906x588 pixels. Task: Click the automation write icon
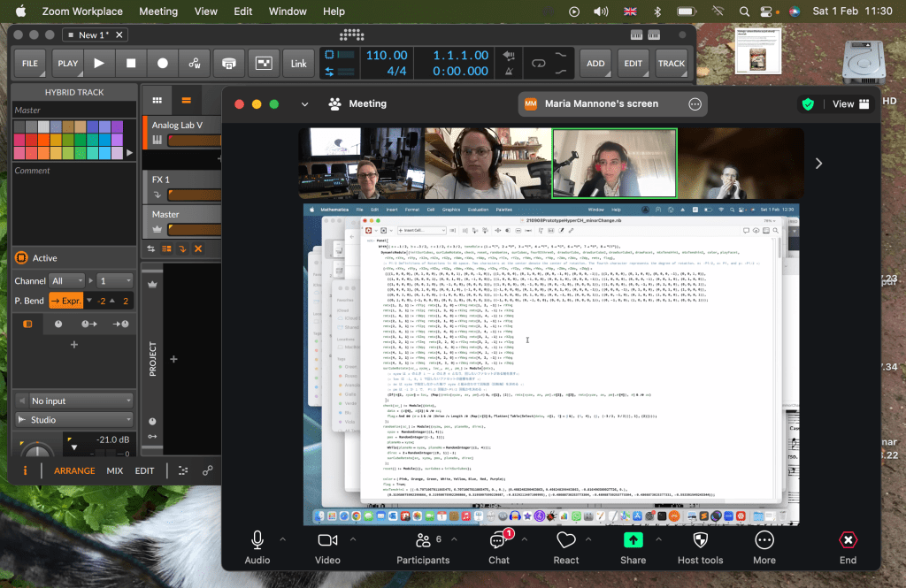(194, 64)
